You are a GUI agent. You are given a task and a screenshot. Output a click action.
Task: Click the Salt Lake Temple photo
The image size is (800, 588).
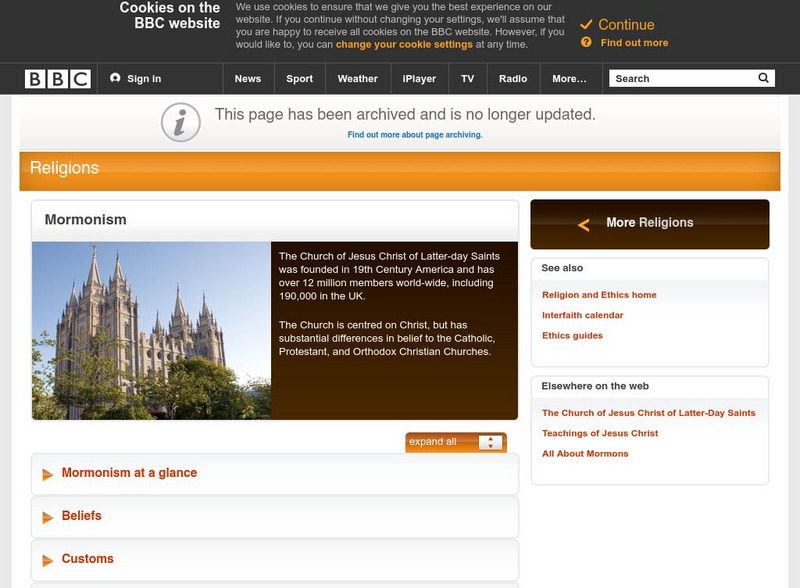click(152, 331)
